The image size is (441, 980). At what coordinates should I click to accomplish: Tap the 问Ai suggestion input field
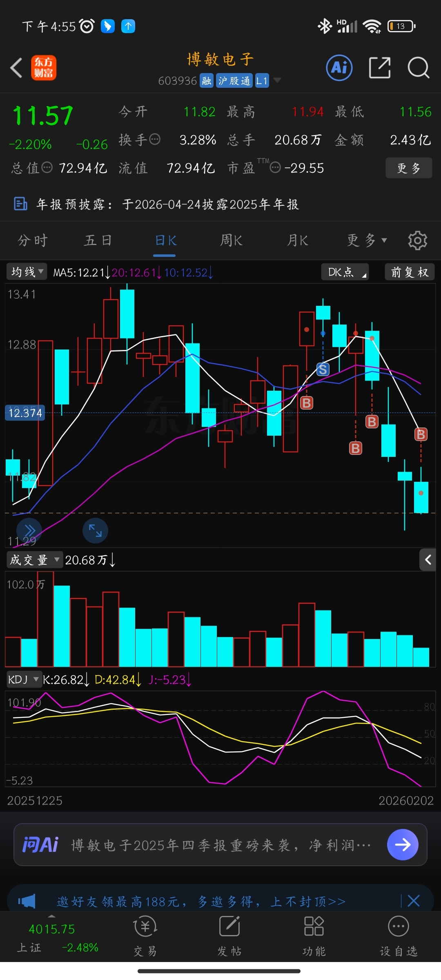[220, 844]
